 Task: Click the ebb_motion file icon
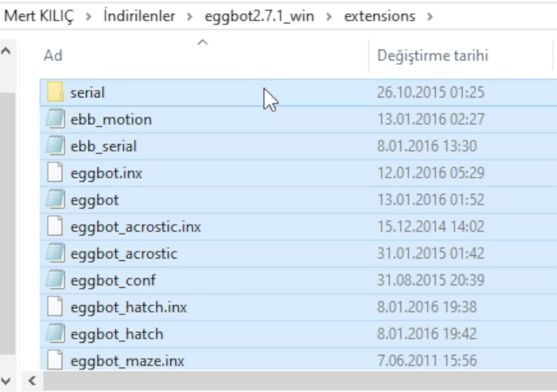click(x=55, y=119)
